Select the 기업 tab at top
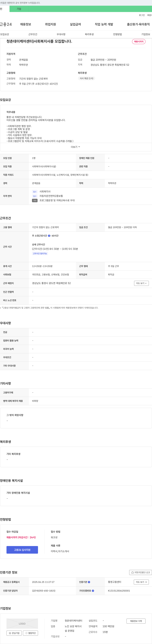 click(x=19, y=9)
